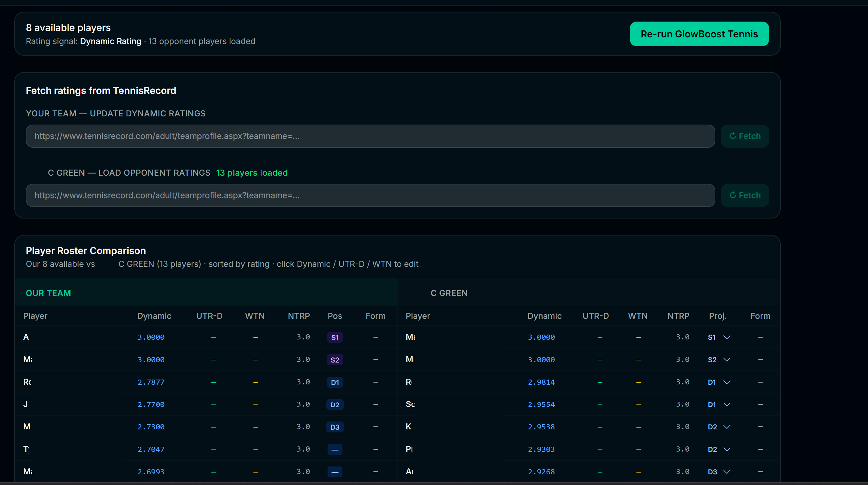868x485 pixels.
Task: Edit the 2.7700 dynamic rating
Action: pyautogui.click(x=151, y=404)
